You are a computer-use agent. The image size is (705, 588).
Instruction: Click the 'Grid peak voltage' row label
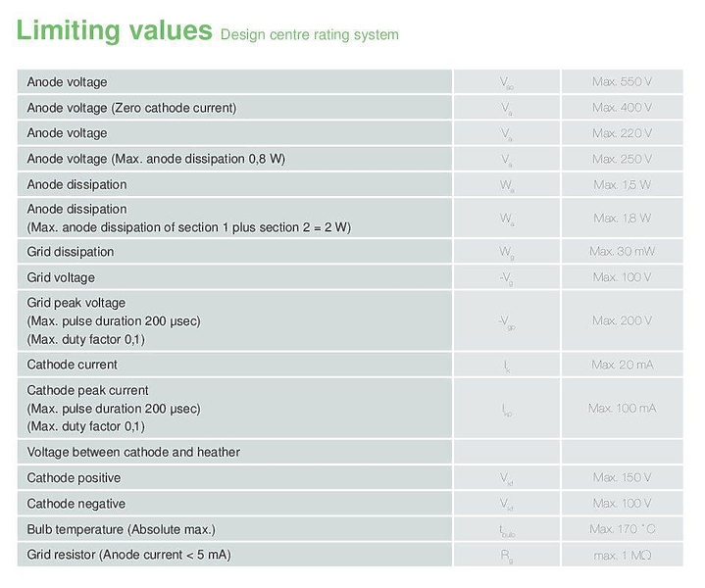(76, 303)
